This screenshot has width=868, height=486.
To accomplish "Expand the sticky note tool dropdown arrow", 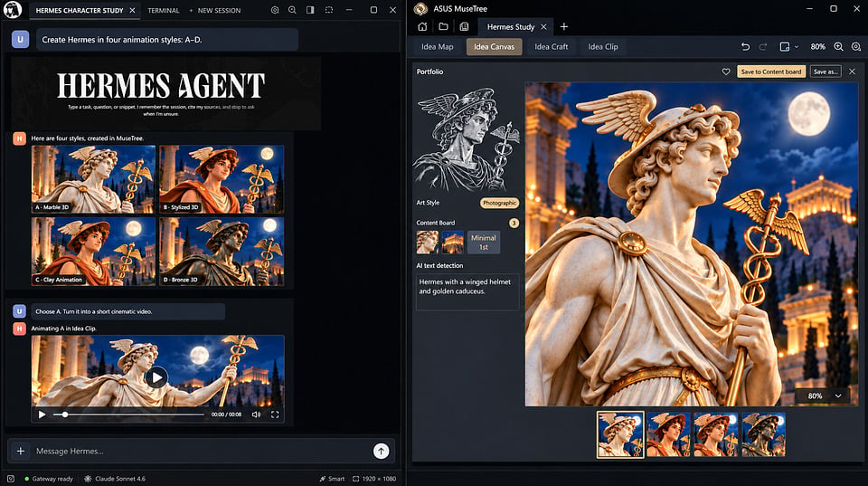I will click(x=797, y=47).
